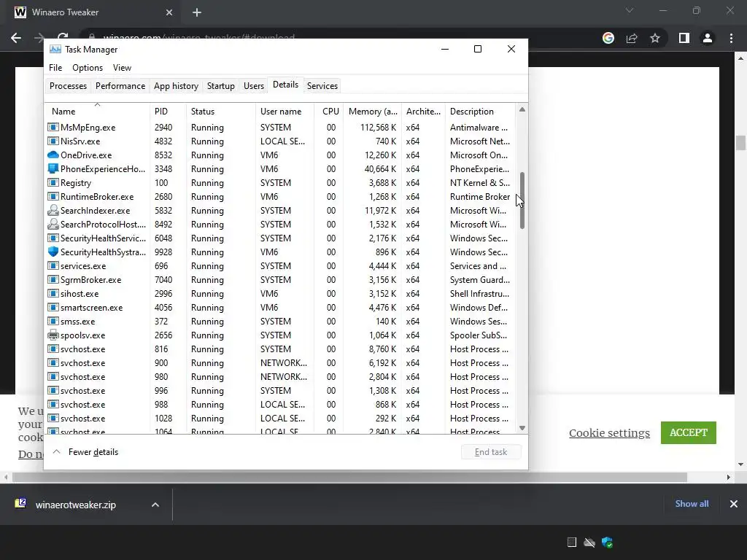Open the File menu in Task Manager
This screenshot has width=747, height=560.
[55, 68]
